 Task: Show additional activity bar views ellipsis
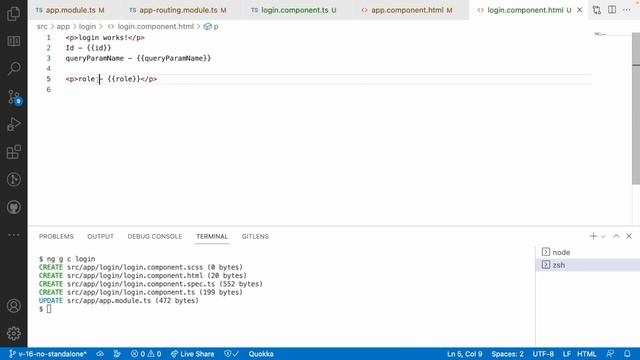click(x=13, y=235)
